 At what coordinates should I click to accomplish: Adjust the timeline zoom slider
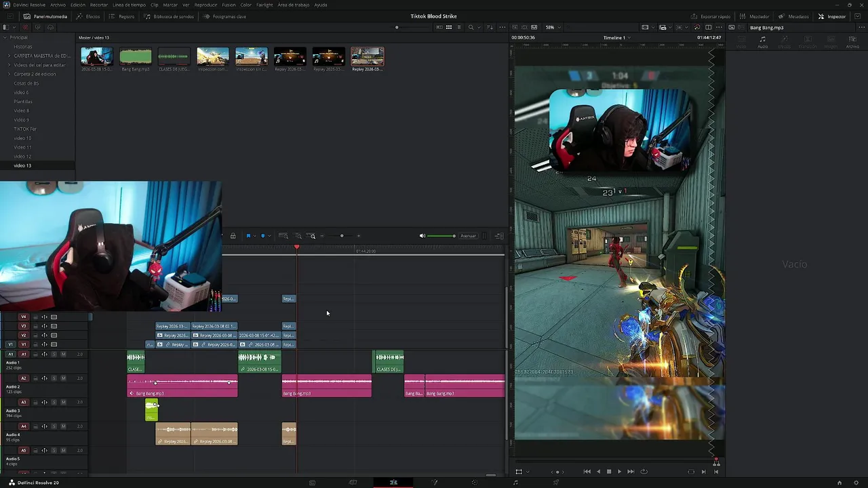pos(341,236)
